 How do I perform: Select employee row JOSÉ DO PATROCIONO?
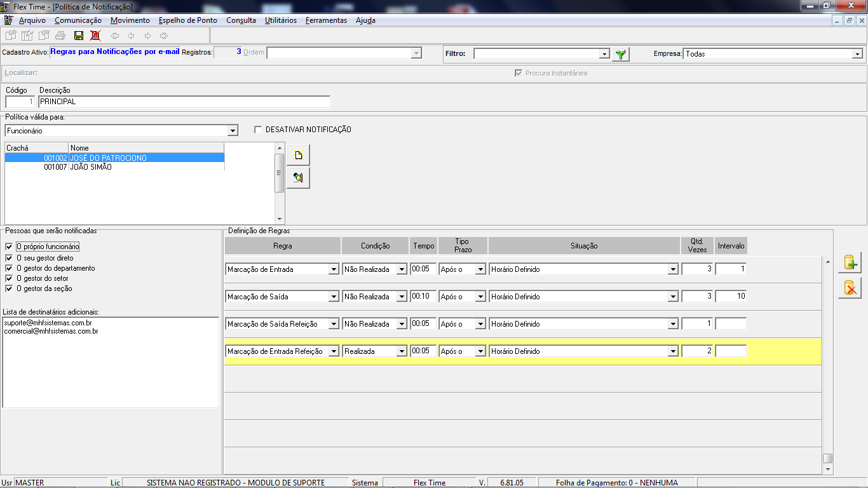tap(114, 158)
